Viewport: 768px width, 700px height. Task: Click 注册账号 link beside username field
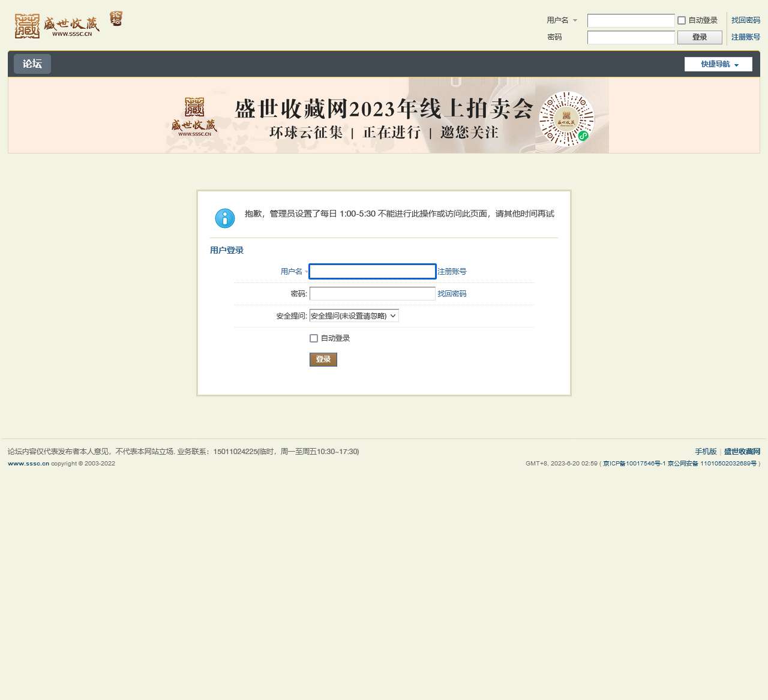pos(452,272)
